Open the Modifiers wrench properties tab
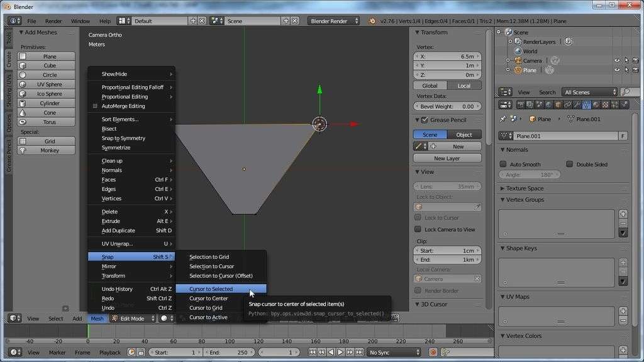Screen dimensions: 644x362 pos(577,105)
